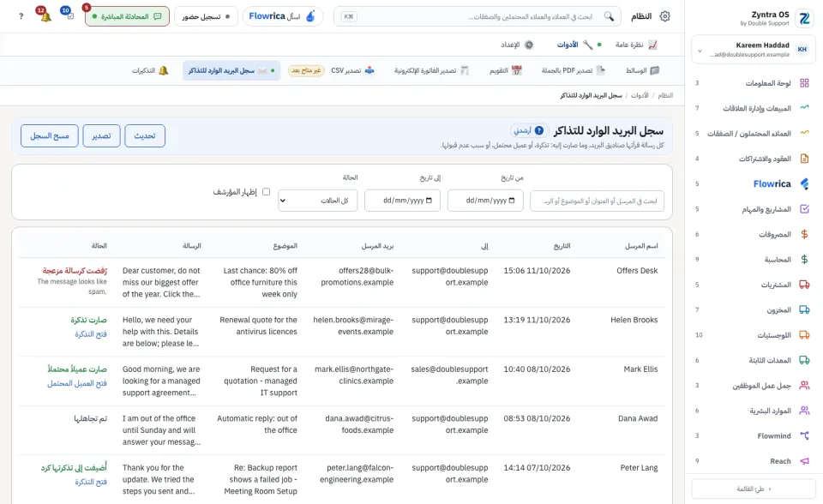
Task: Open the projects and tasks (المشاريع والمهام) icon
Action: [x=804, y=209]
